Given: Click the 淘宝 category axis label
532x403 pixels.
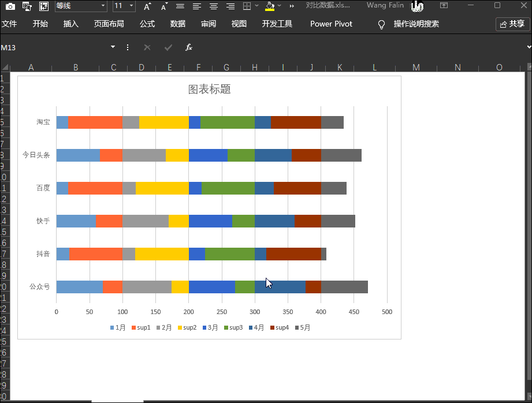Looking at the screenshot, I should click(43, 122).
